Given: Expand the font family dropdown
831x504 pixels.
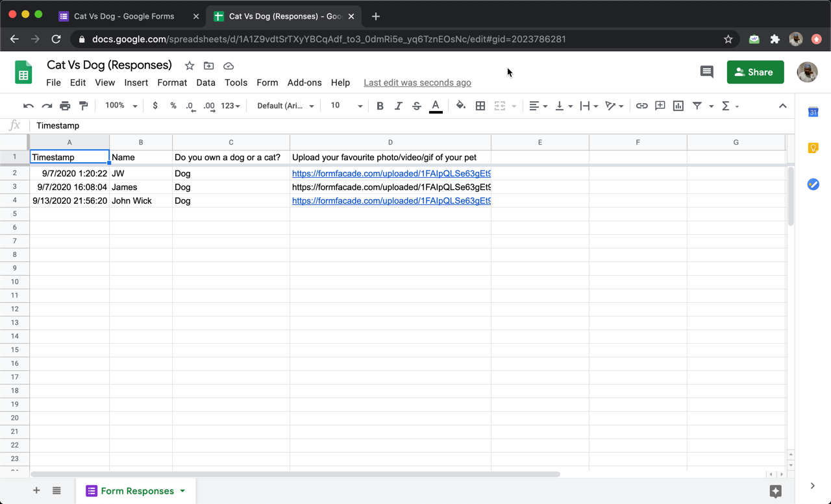Looking at the screenshot, I should (x=285, y=106).
